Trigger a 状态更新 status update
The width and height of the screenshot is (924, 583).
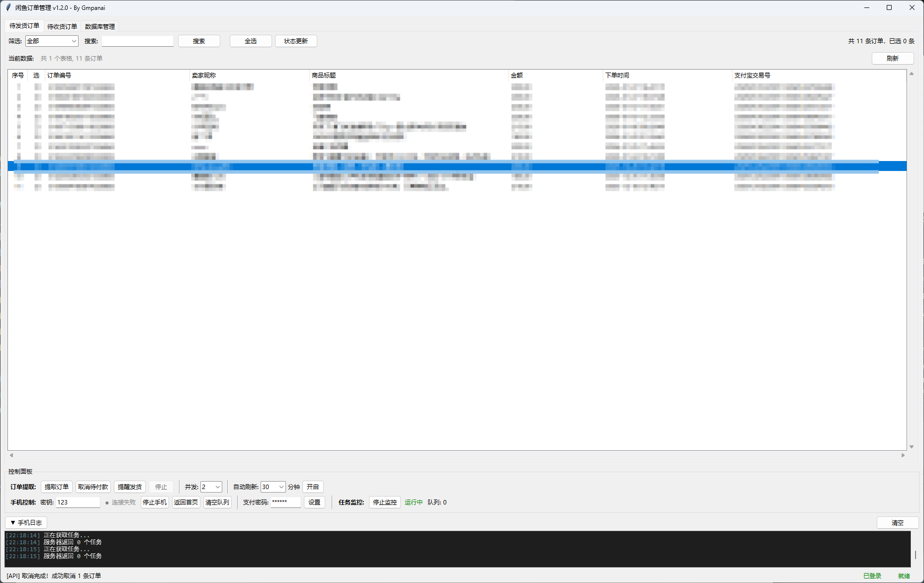tap(296, 41)
